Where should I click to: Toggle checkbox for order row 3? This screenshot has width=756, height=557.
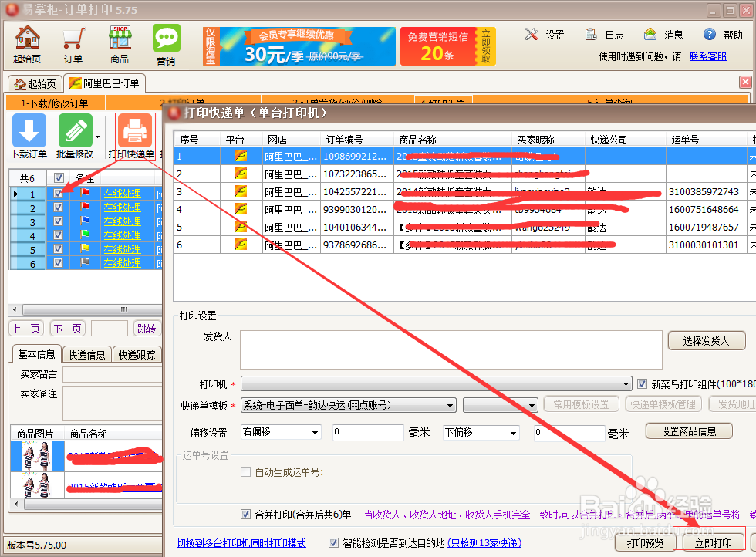pyautogui.click(x=59, y=221)
